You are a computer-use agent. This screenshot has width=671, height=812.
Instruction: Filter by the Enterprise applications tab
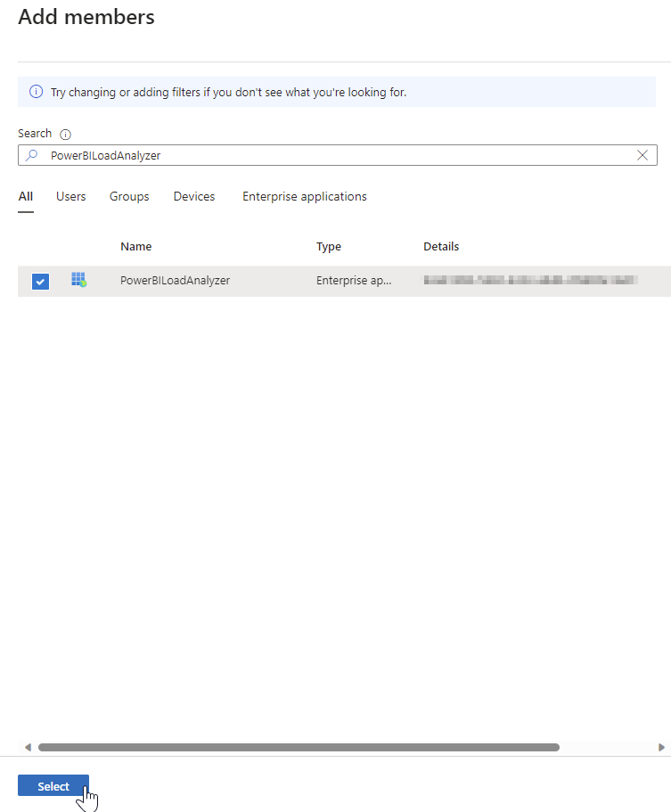[x=304, y=196]
